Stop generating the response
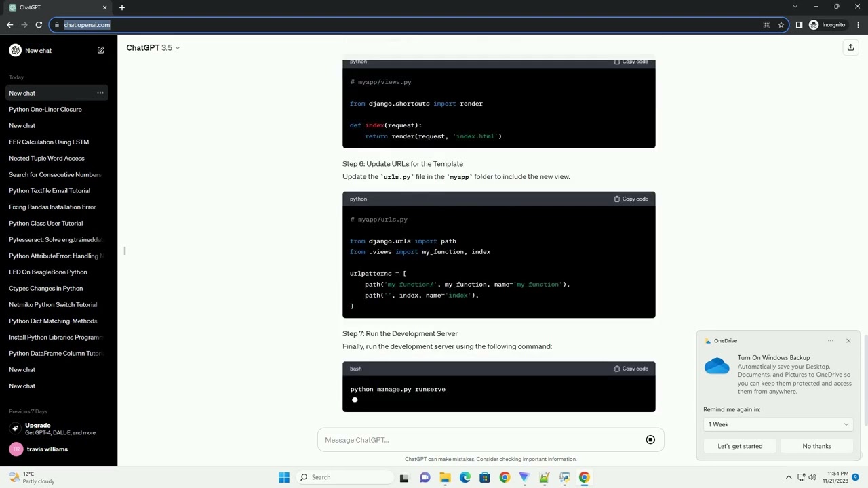The image size is (868, 488). (x=650, y=440)
